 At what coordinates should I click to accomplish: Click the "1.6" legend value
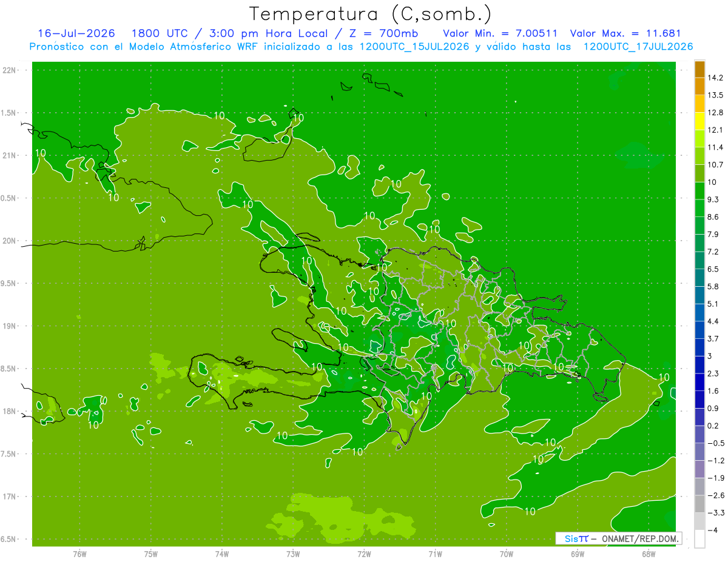pyautogui.click(x=714, y=391)
